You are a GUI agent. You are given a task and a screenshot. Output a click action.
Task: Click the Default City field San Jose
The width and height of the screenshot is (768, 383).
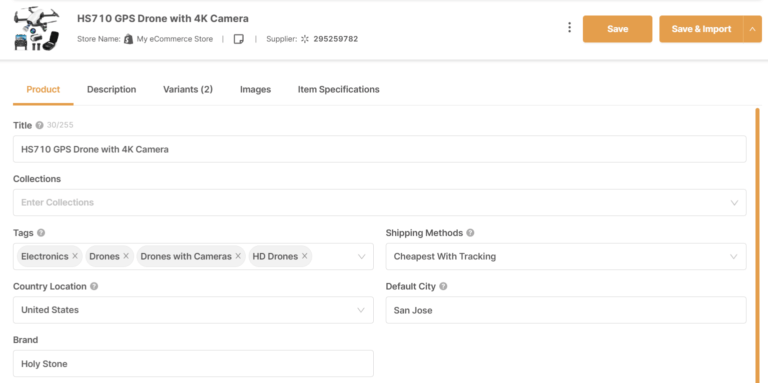pos(566,310)
